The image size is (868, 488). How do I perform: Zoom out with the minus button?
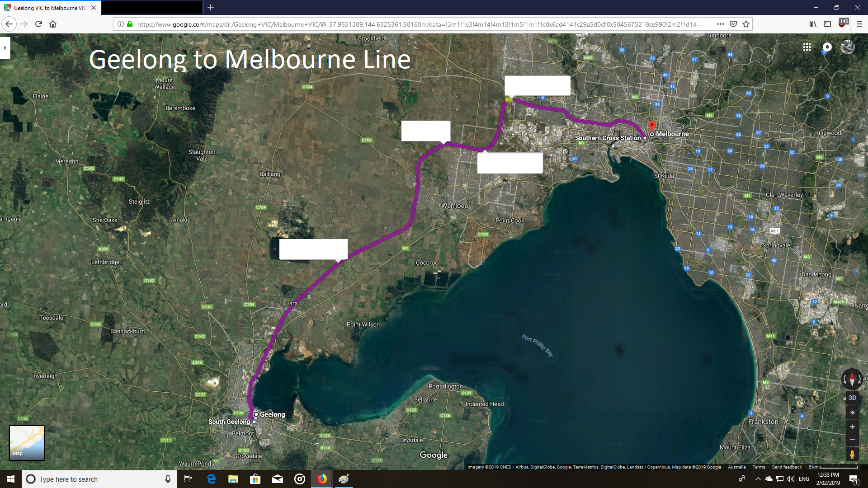(x=852, y=439)
